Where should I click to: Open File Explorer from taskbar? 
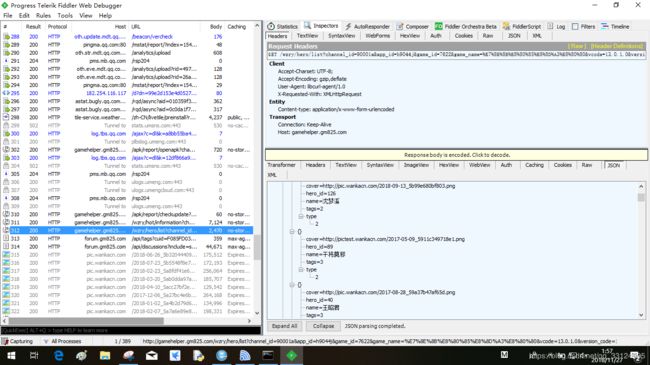105,355
